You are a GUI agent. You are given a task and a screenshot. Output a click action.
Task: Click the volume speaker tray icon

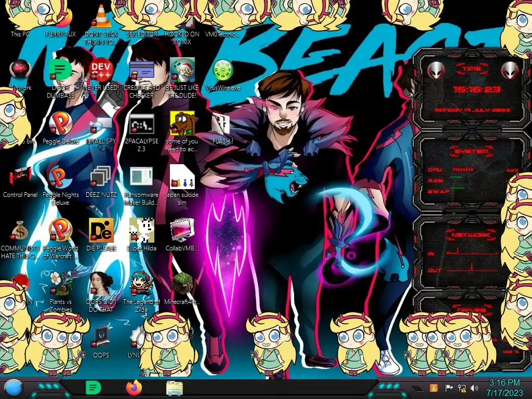(x=474, y=388)
